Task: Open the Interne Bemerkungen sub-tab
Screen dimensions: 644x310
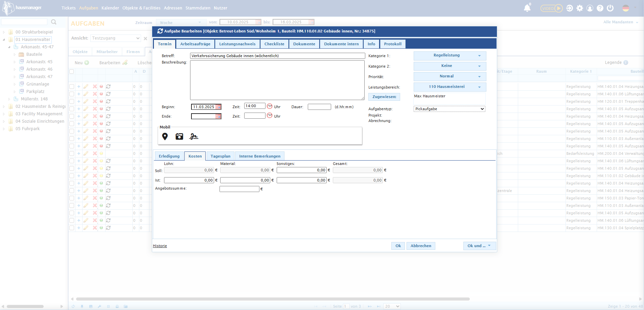Action: click(x=260, y=156)
